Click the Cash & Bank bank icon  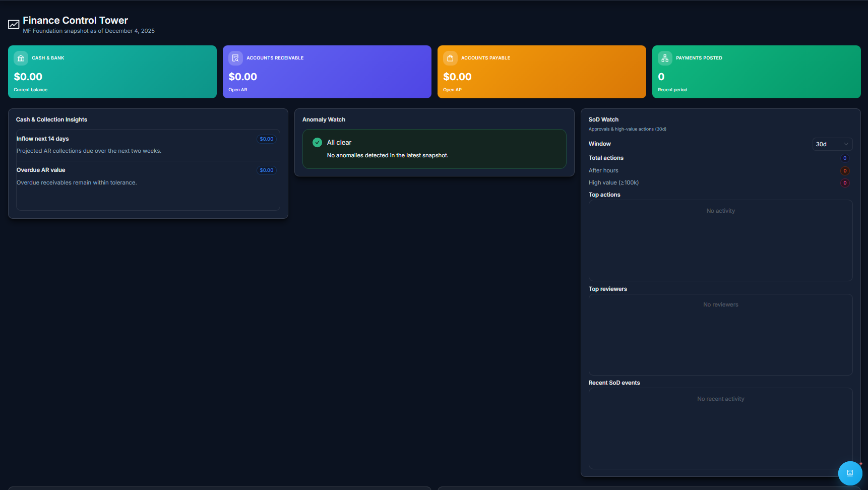pos(21,58)
